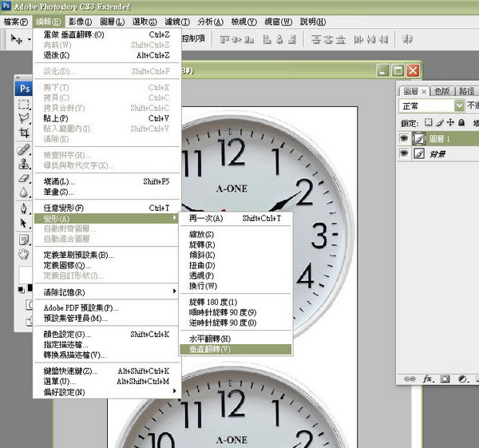Open the 檔案(F) menu

click(x=16, y=22)
